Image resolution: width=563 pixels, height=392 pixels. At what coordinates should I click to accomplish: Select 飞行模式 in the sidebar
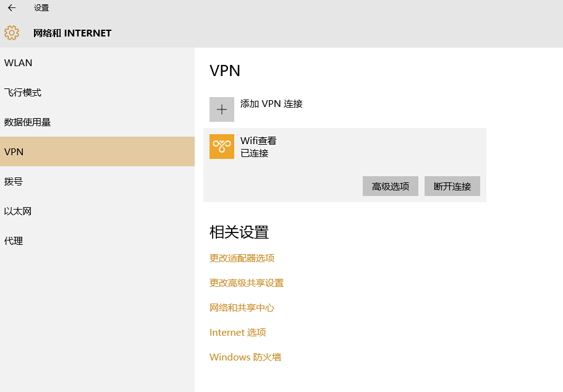click(x=97, y=92)
